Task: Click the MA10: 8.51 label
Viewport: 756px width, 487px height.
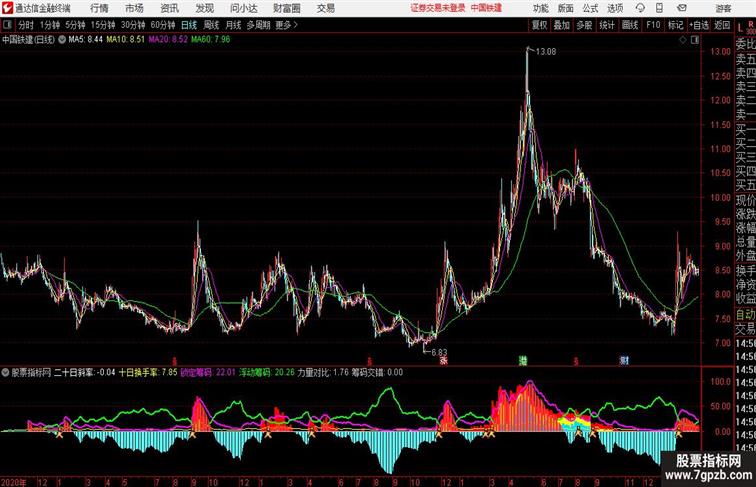Action: [x=125, y=40]
